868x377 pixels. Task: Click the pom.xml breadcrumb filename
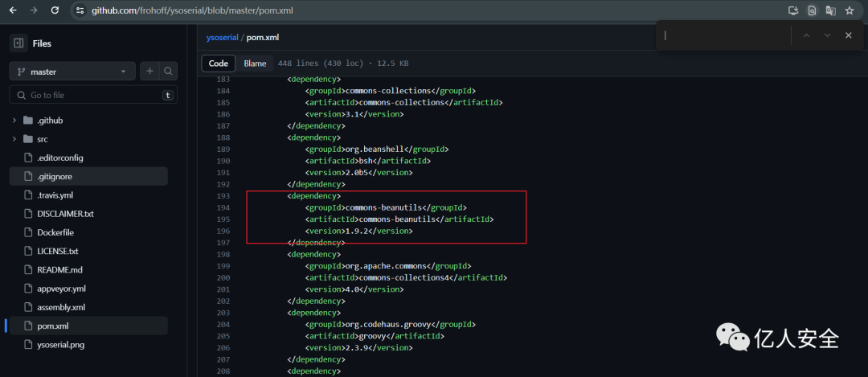(x=263, y=38)
